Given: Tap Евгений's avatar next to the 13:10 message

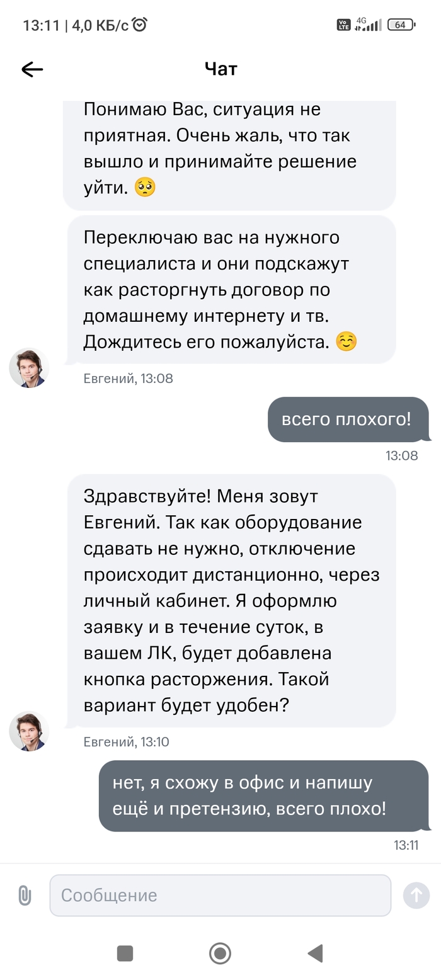Looking at the screenshot, I should pos(29,731).
